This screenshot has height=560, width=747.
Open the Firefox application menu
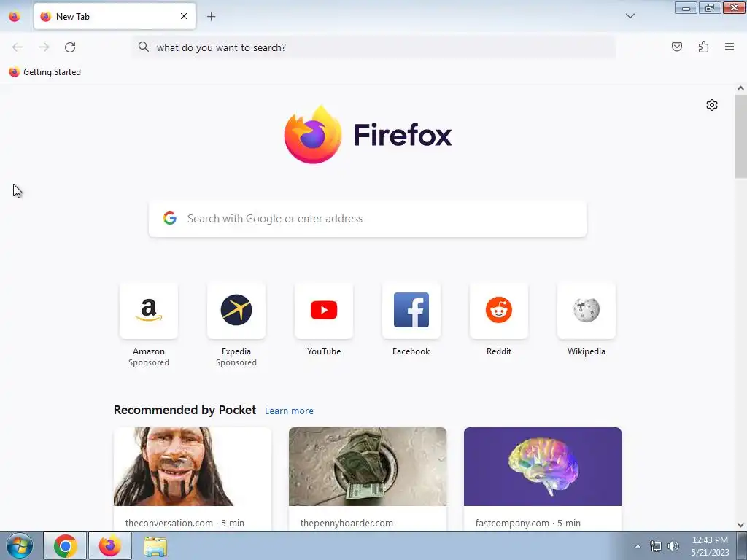click(729, 47)
